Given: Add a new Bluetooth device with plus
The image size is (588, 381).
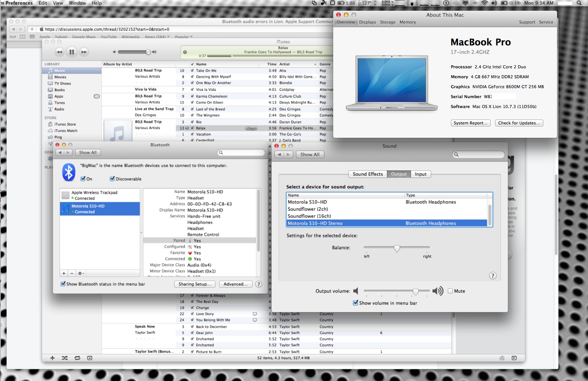Looking at the screenshot, I should pyautogui.click(x=64, y=273).
